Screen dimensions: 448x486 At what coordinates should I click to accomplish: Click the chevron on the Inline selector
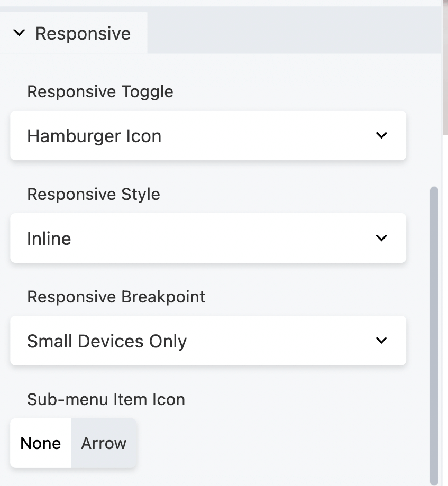(x=381, y=238)
